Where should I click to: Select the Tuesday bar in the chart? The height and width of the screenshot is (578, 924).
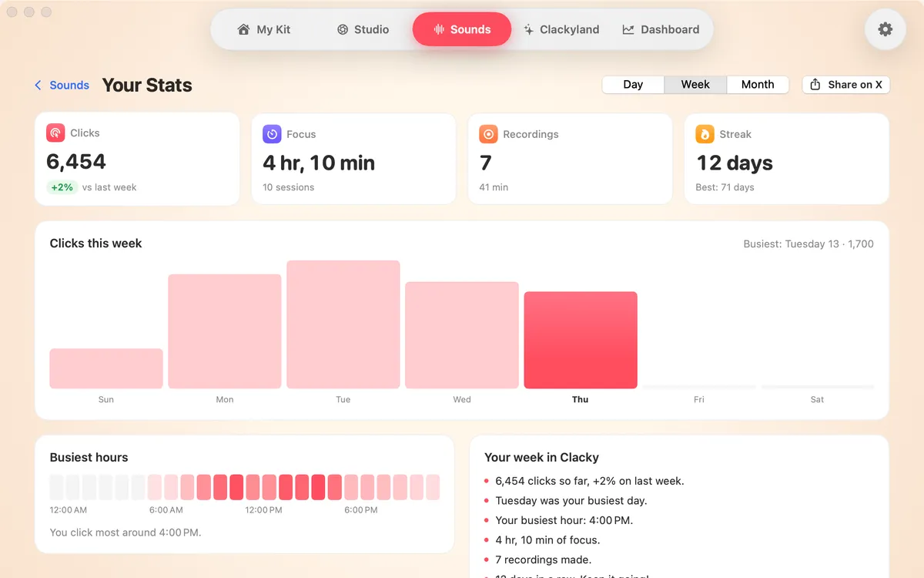343,324
